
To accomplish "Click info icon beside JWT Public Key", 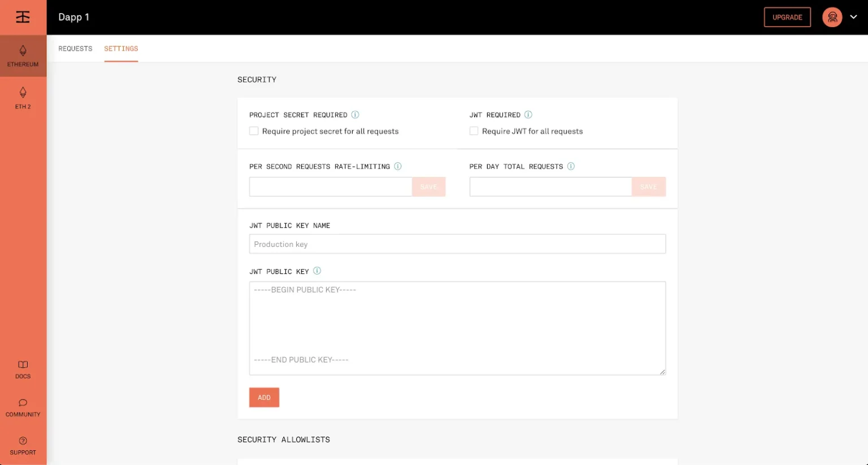I will pyautogui.click(x=317, y=271).
